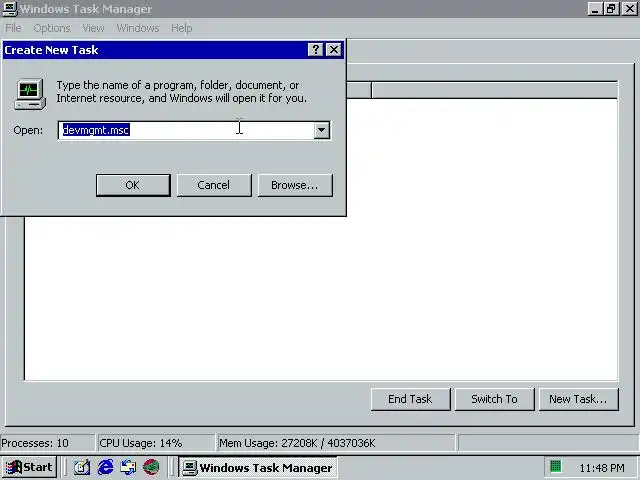The width and height of the screenshot is (640, 480).
Task: Expand the Open combo box dropdown arrow
Action: [322, 130]
